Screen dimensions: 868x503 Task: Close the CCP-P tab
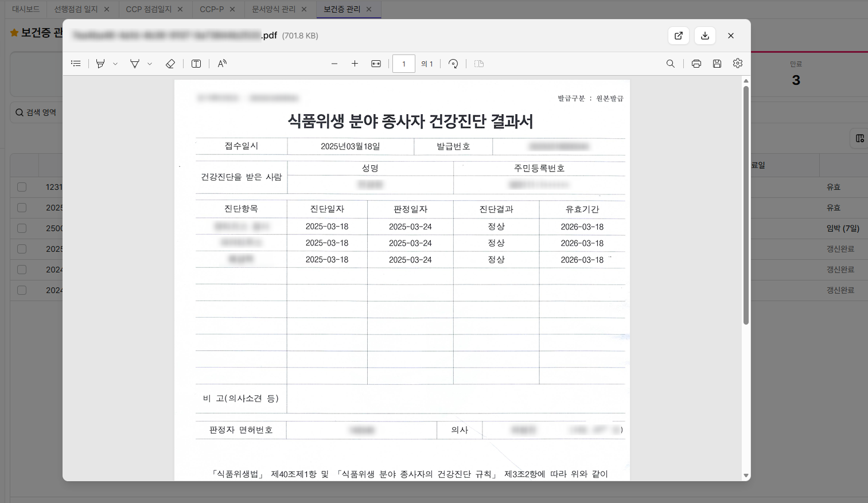(232, 9)
